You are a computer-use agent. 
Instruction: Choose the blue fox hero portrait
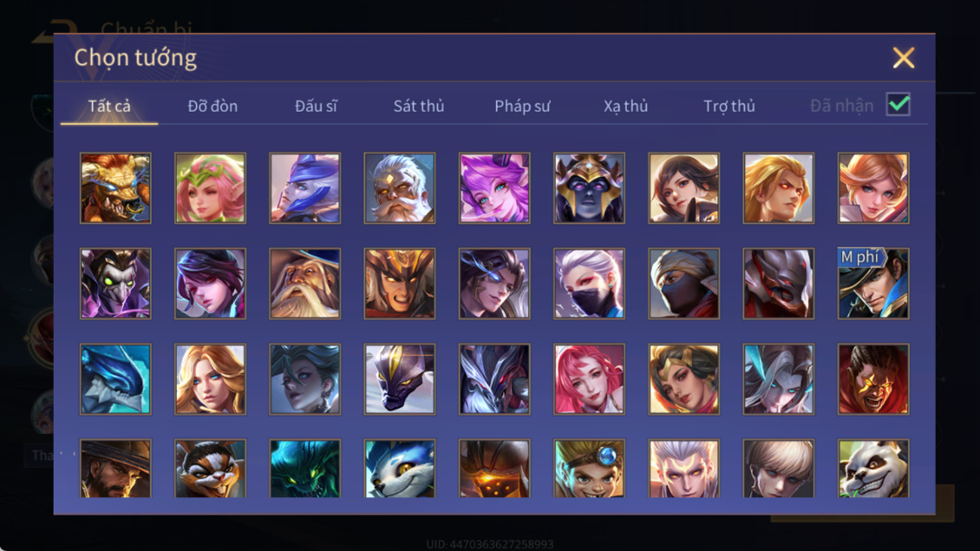click(400, 469)
